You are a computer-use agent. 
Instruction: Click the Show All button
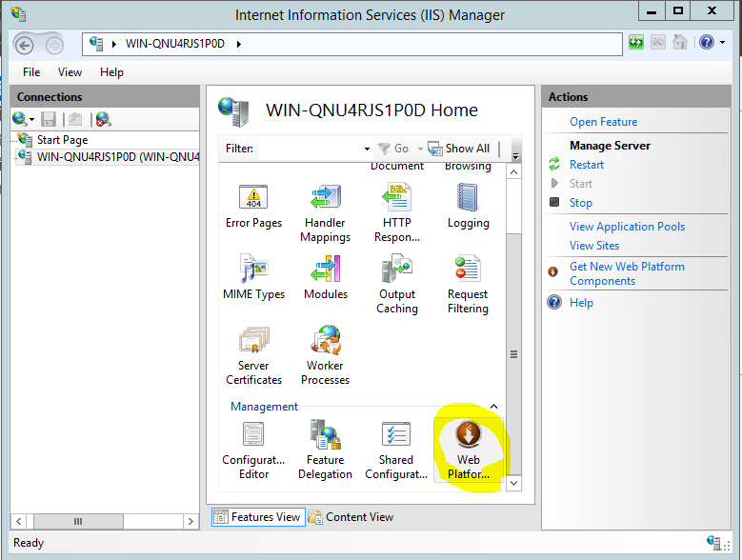coord(458,149)
